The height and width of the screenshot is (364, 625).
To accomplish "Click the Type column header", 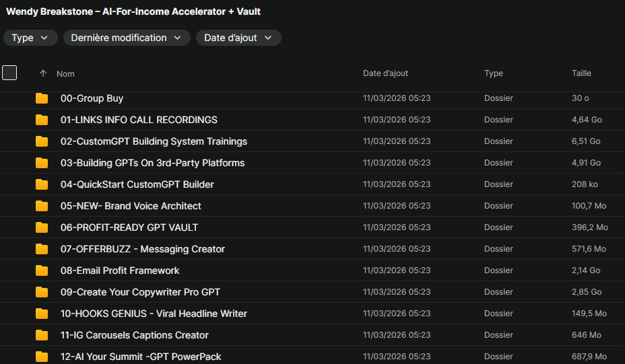I will point(493,73).
